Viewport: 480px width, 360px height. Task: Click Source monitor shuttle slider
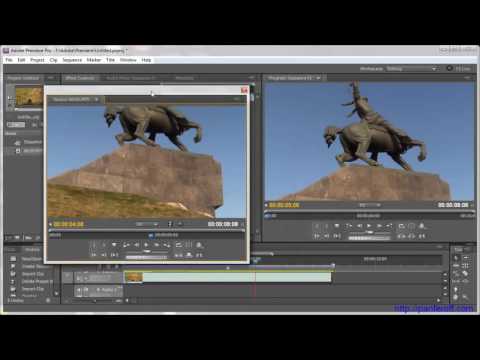pos(146,251)
